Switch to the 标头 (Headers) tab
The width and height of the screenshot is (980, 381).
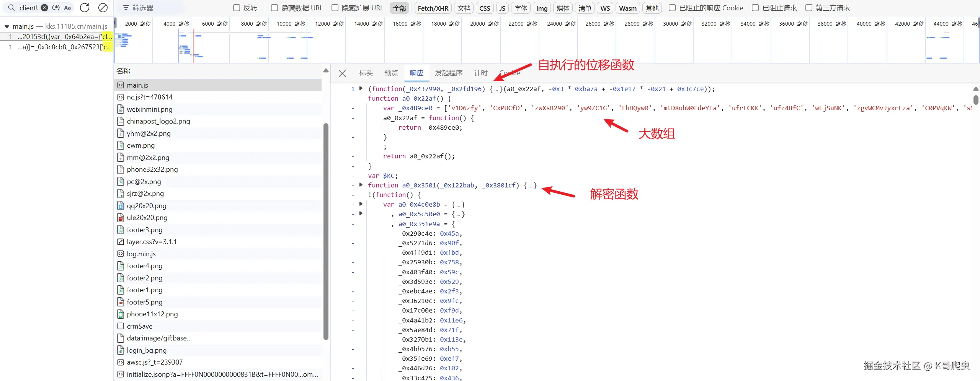point(366,73)
